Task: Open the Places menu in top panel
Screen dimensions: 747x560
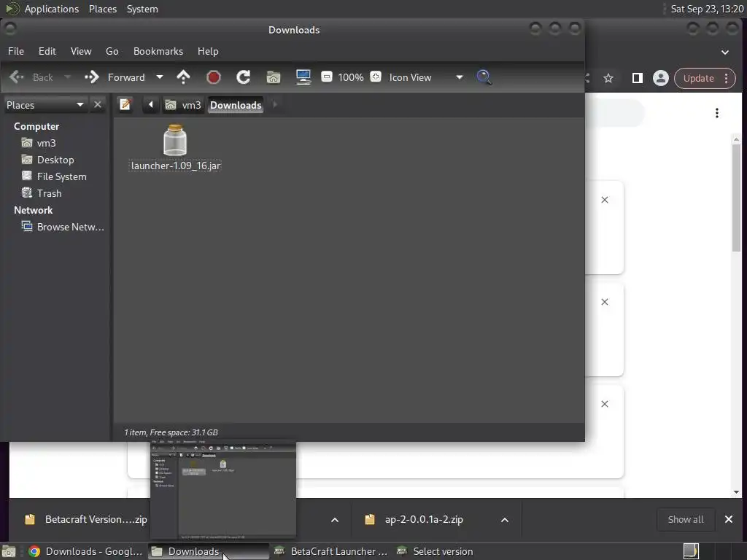Action: (x=103, y=9)
